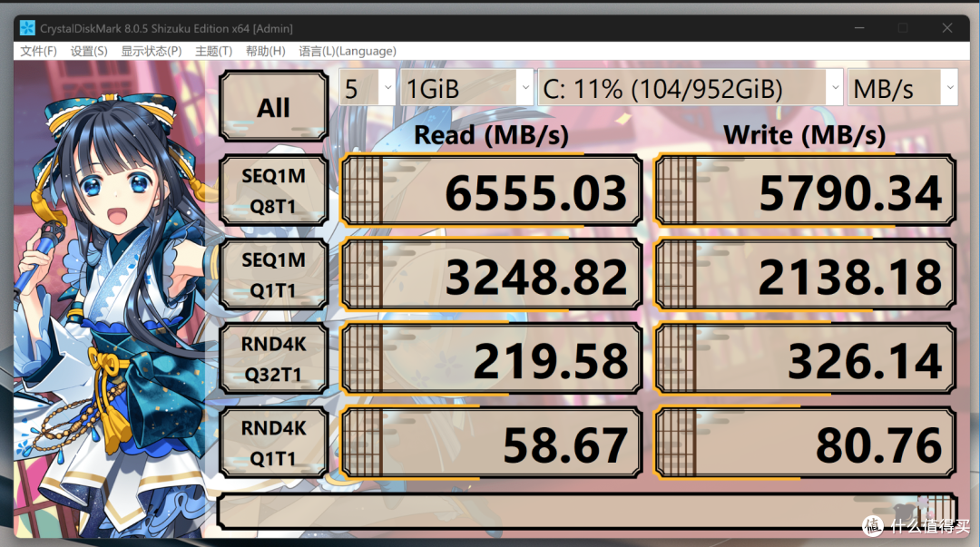Open the 帮助(H) menu
The height and width of the screenshot is (547, 980).
tap(266, 52)
